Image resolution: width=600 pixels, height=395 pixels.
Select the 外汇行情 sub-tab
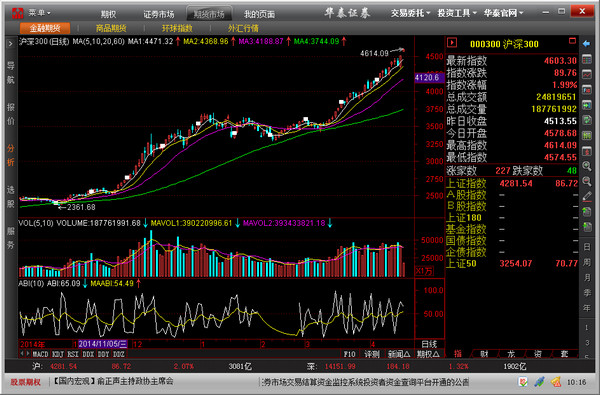point(243,28)
